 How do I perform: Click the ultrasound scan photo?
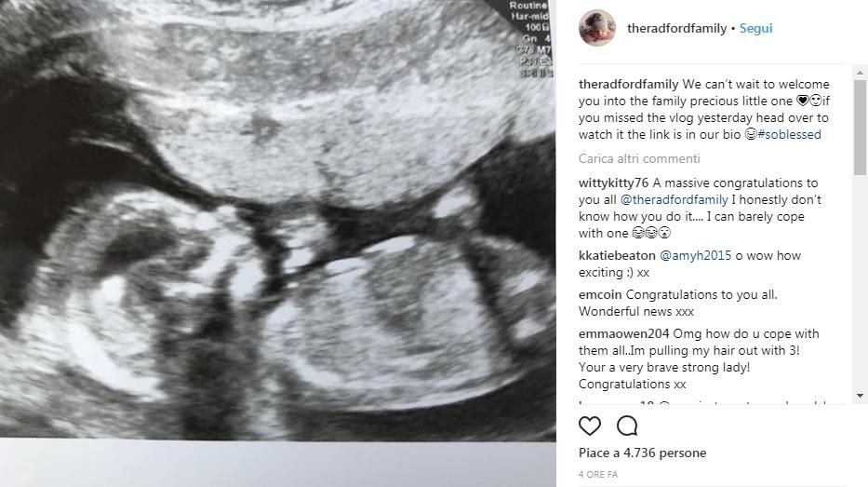pos(278,221)
